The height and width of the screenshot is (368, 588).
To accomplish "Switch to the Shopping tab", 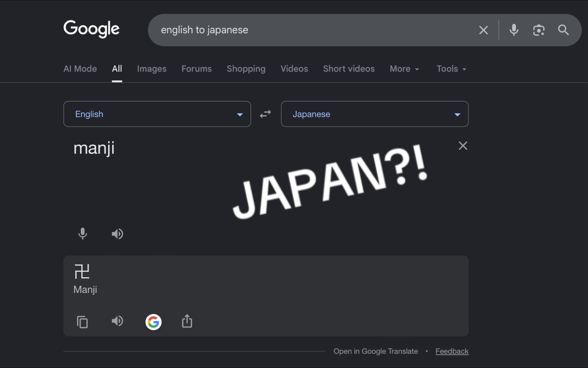I will tap(246, 69).
